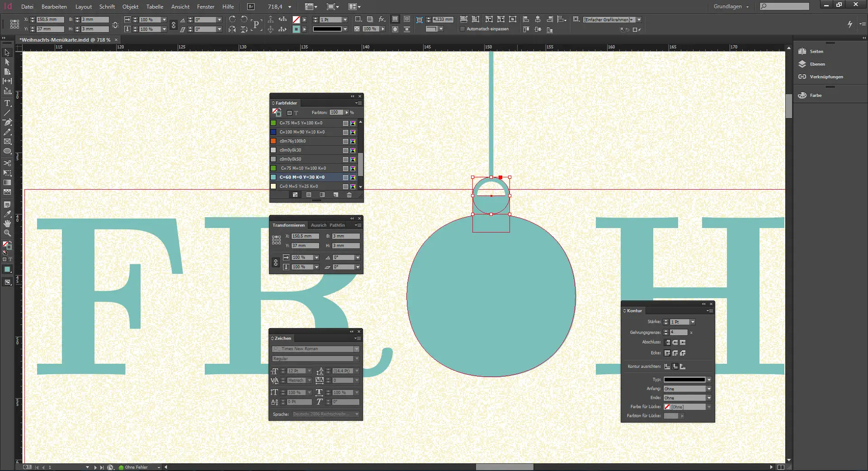868x471 pixels.
Task: Pick the Pen tool in toolbox
Action: pos(7,122)
